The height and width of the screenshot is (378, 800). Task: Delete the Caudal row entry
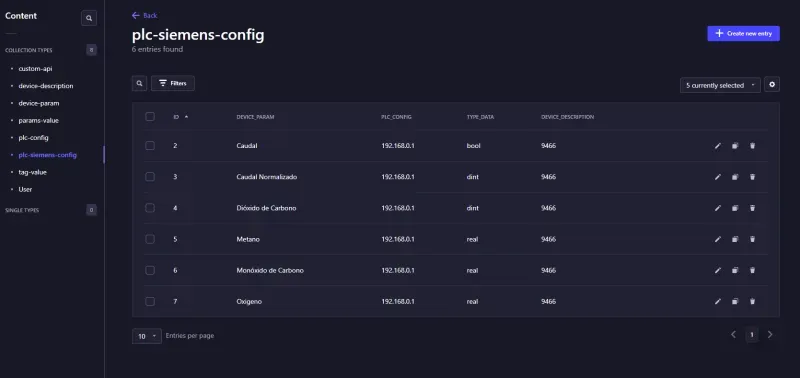[x=752, y=146]
